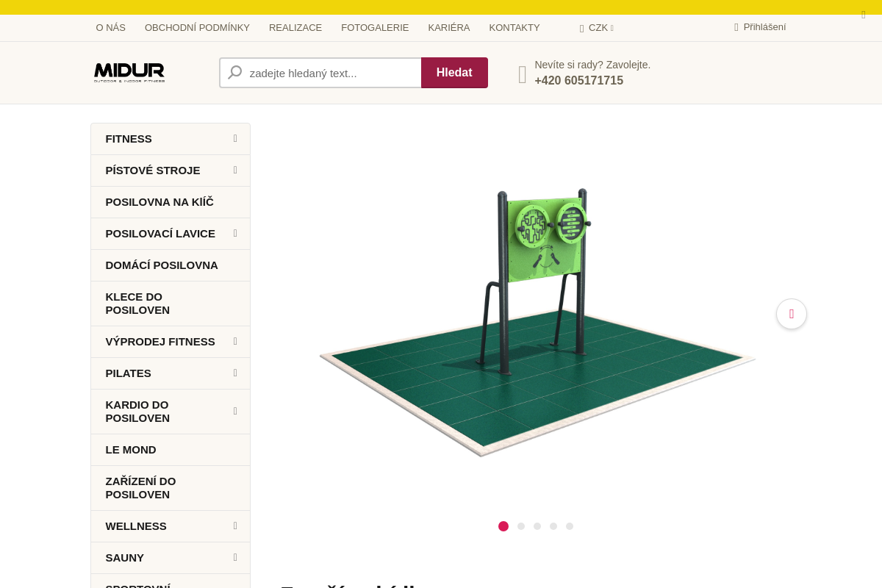Click the magnifier icon in search box
882x588 pixels.
[235, 73]
